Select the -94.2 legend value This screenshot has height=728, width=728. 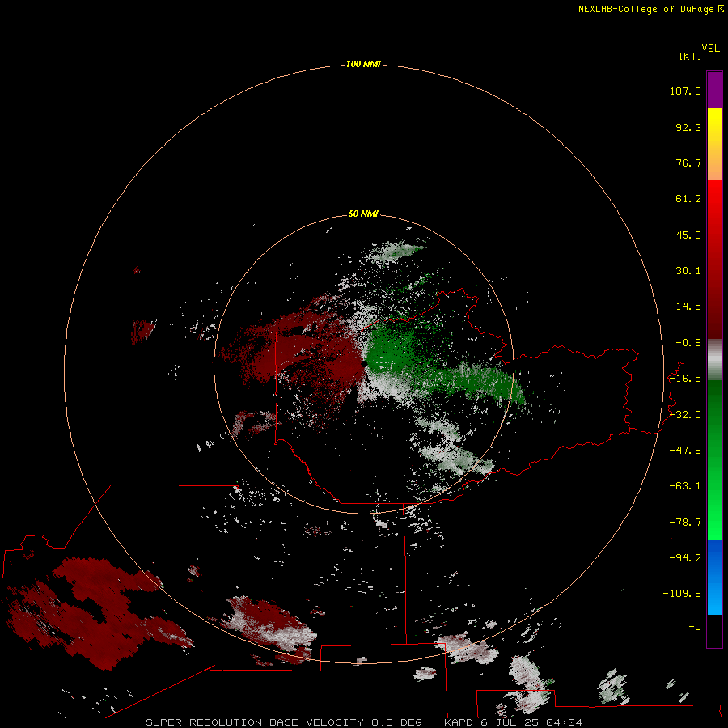[x=685, y=557]
